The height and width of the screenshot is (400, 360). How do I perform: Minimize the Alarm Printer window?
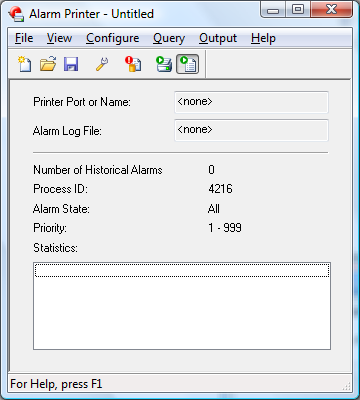pyautogui.click(x=273, y=10)
